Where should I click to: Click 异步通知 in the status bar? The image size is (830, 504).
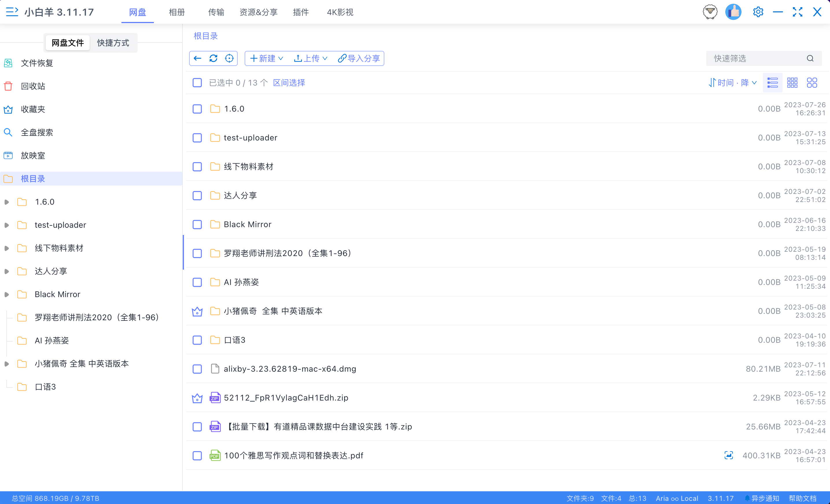point(762,498)
